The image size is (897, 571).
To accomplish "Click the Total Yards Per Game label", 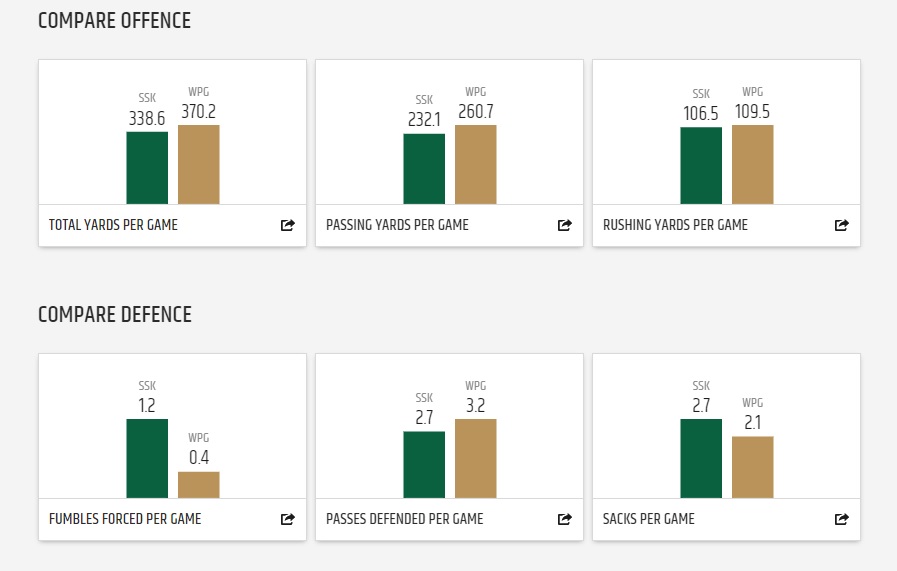I will click(x=113, y=225).
